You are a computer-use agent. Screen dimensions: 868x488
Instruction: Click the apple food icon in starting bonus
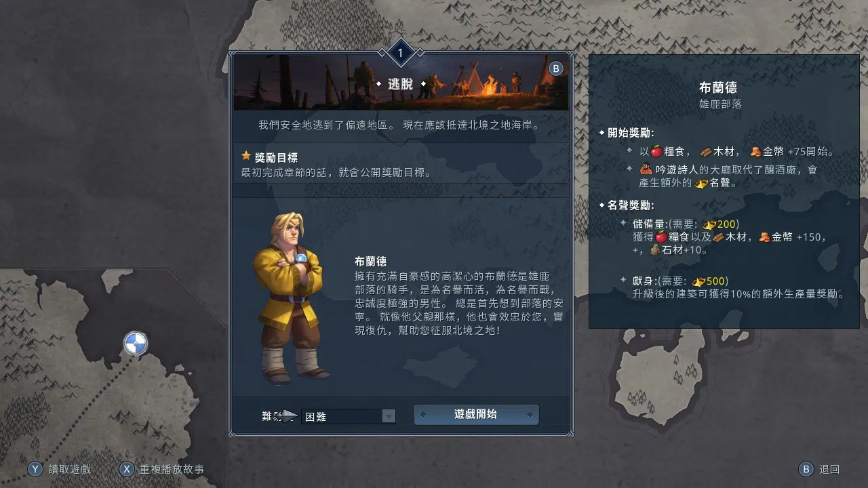pos(656,152)
